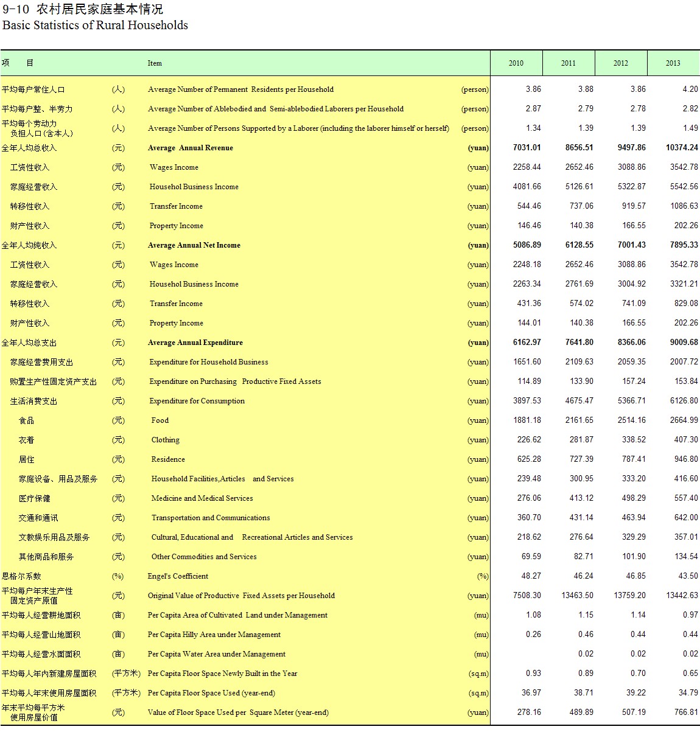Click the Chinese label '家庭经营费用支出'
The image size is (700, 735).
click(41, 362)
